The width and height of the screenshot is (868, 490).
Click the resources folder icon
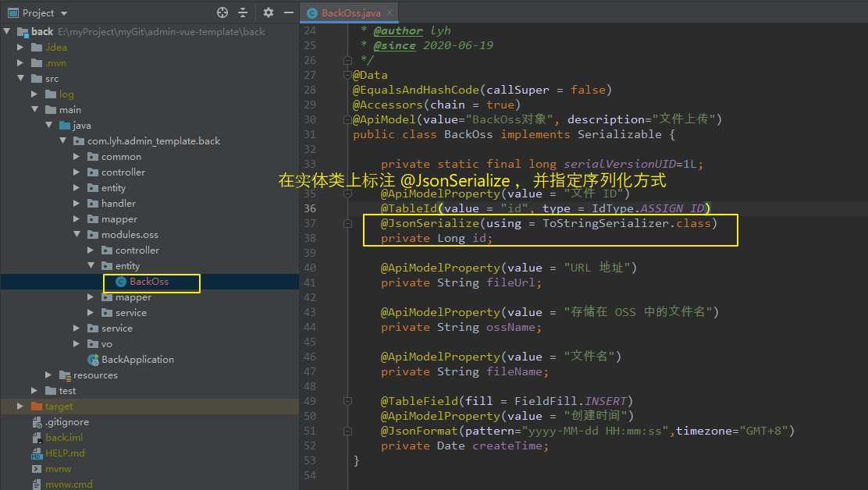pyautogui.click(x=65, y=375)
